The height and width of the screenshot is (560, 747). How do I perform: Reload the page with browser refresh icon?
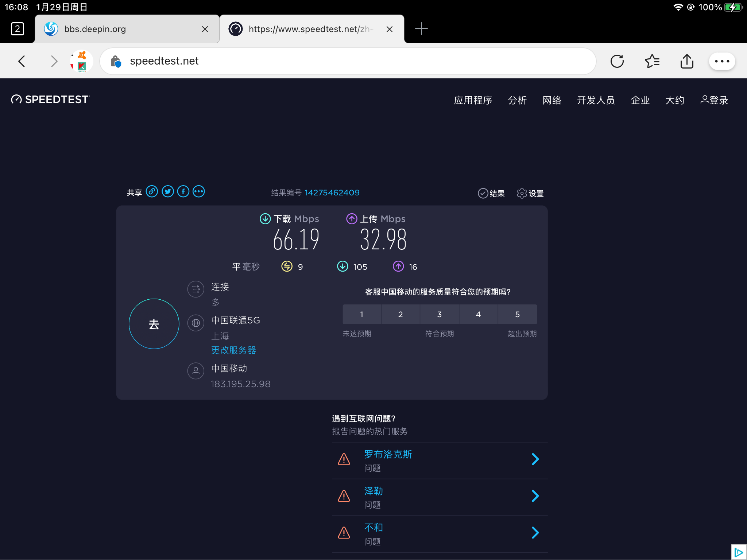616,61
